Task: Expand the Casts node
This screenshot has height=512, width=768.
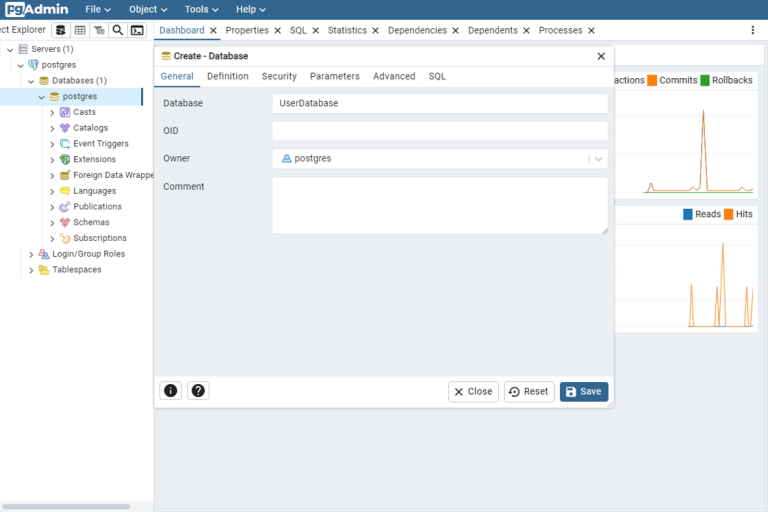Action: point(52,113)
